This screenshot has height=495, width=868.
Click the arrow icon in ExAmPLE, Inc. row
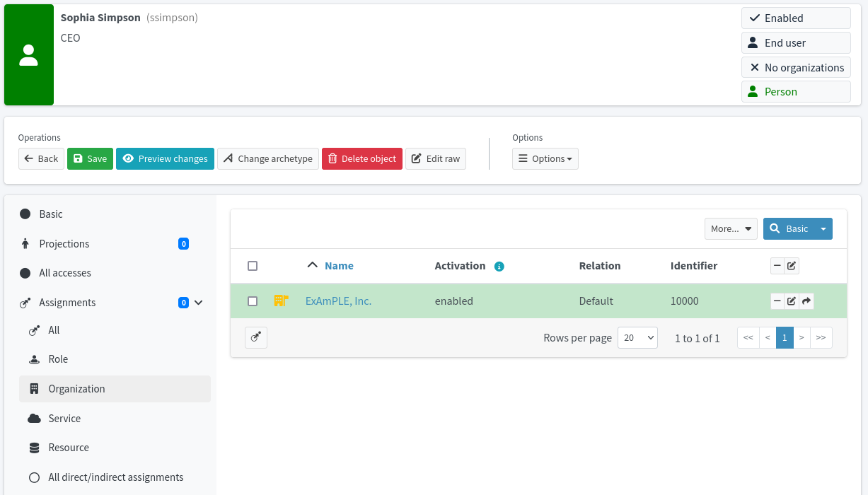806,301
